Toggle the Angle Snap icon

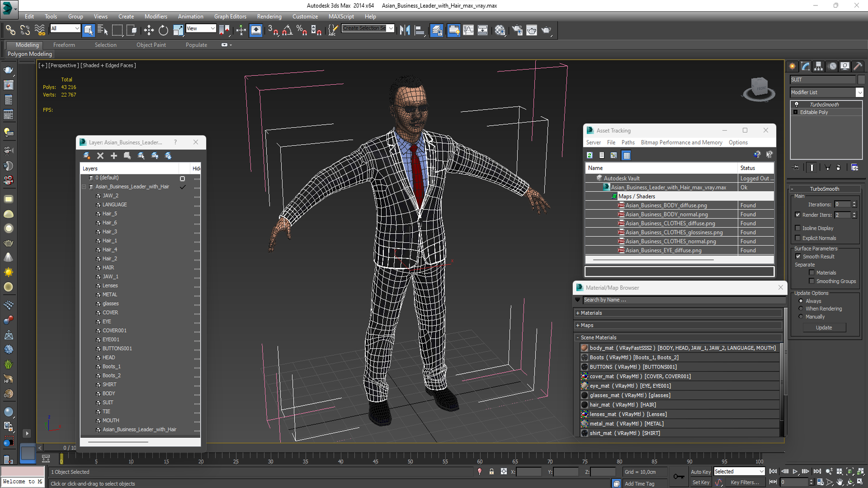[x=288, y=30]
